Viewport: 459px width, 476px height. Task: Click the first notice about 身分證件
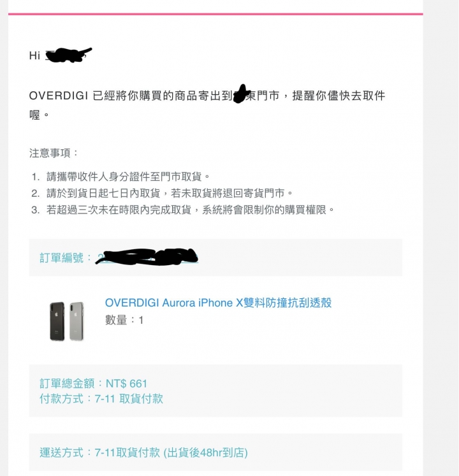click(x=120, y=177)
